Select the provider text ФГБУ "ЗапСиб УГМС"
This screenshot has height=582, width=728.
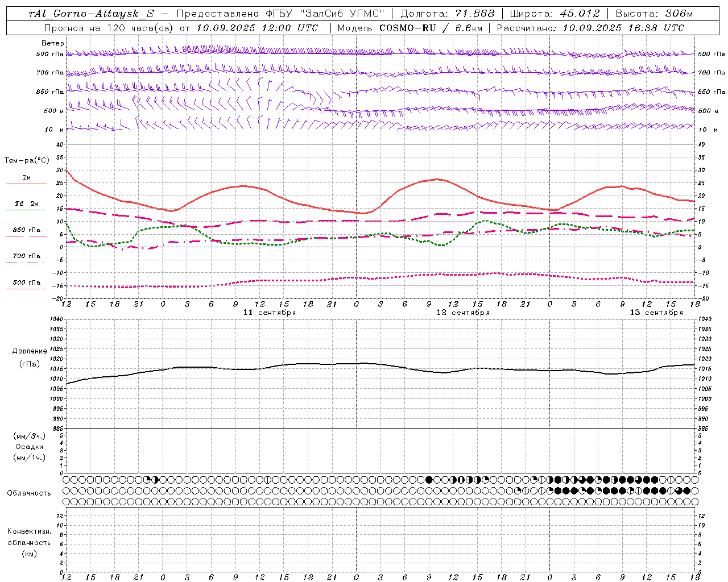pos(325,14)
